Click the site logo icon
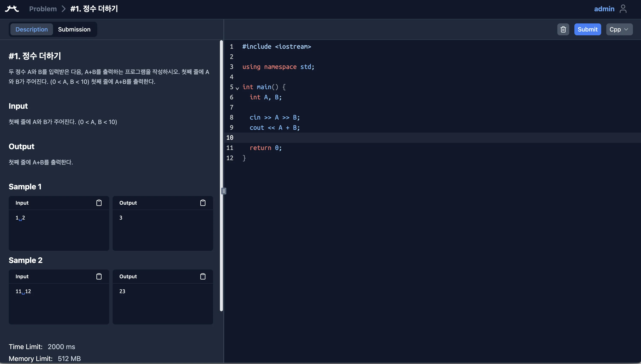Viewport: 641px width, 364px height. (12, 9)
